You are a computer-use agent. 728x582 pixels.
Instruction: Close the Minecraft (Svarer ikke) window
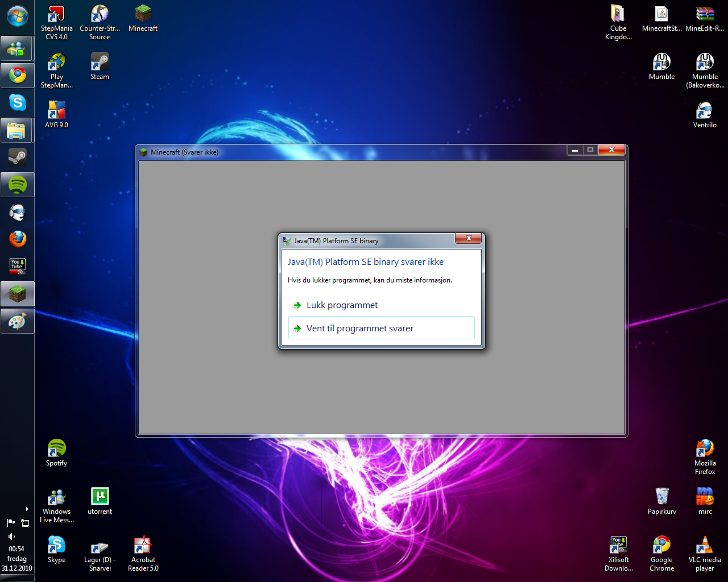tap(611, 150)
